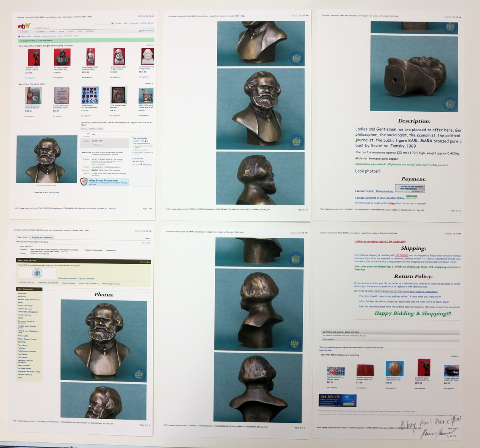Image resolution: width=480 pixels, height=448 pixels.
Task: Click the seller's blue crest store logo
Action: point(37,273)
